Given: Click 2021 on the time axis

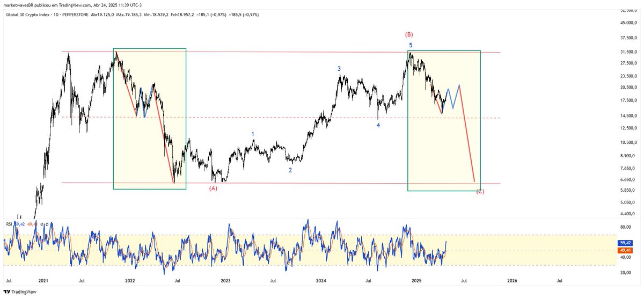Looking at the screenshot, I should click(43, 280).
